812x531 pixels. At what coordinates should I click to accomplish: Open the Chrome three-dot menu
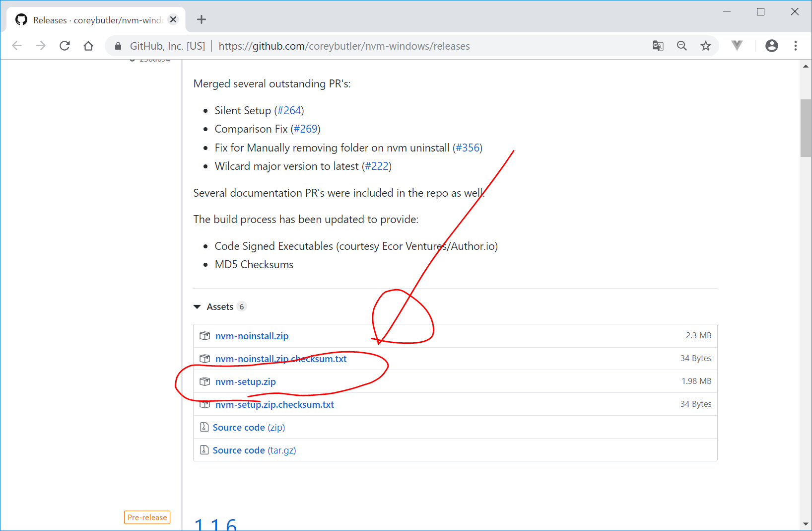(x=796, y=46)
